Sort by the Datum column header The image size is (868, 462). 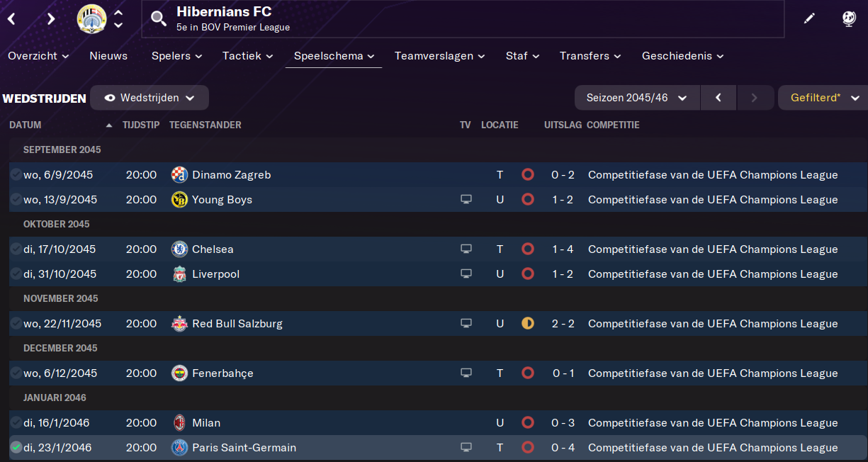click(x=26, y=125)
